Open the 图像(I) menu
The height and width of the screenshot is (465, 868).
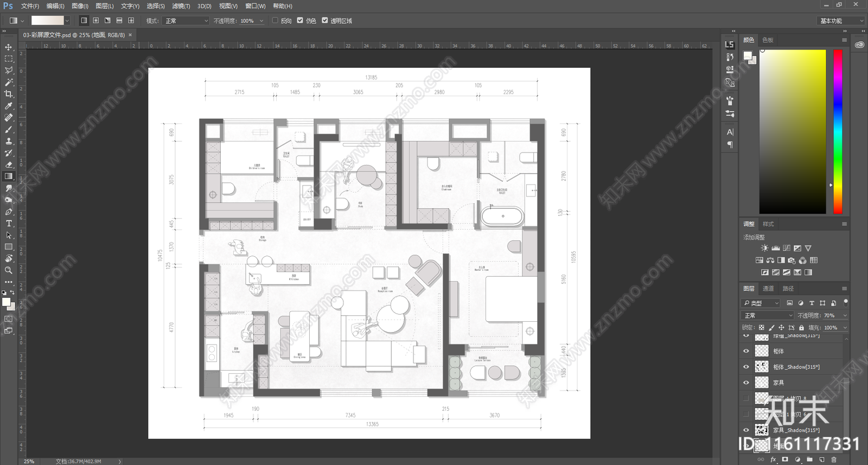pyautogui.click(x=80, y=6)
